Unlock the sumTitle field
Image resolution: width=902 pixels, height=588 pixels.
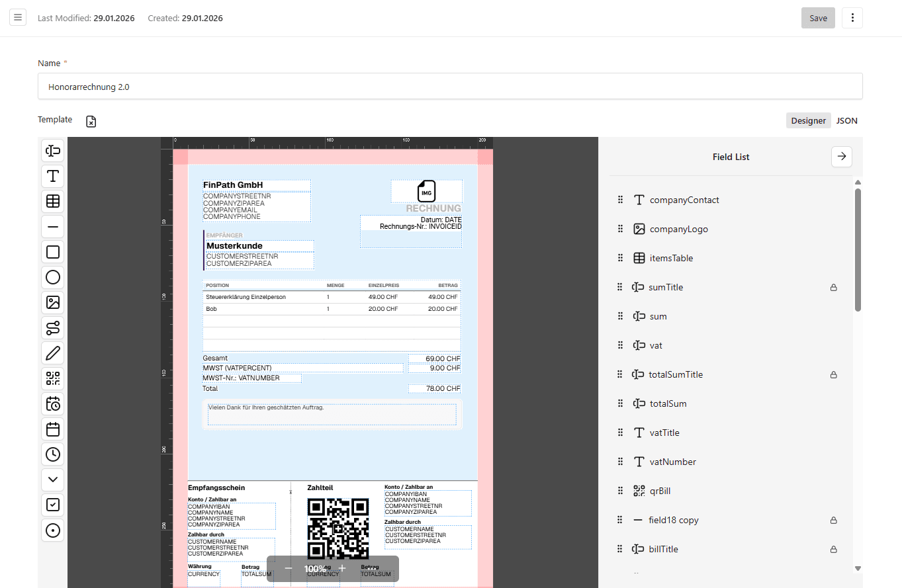pyautogui.click(x=833, y=287)
